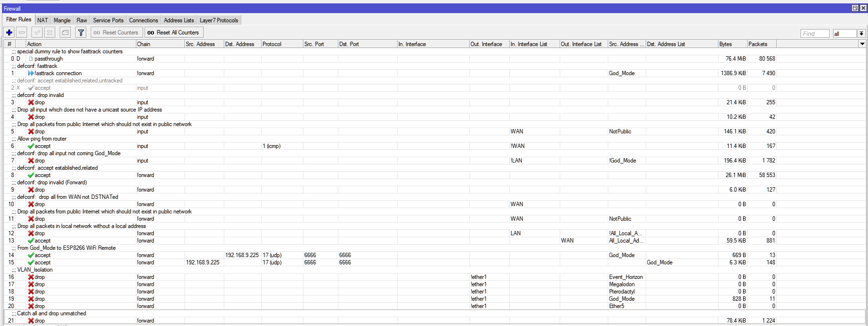Click 'VLAN_Isolation' comment row
The height and width of the screenshot is (326, 868).
click(x=35, y=270)
